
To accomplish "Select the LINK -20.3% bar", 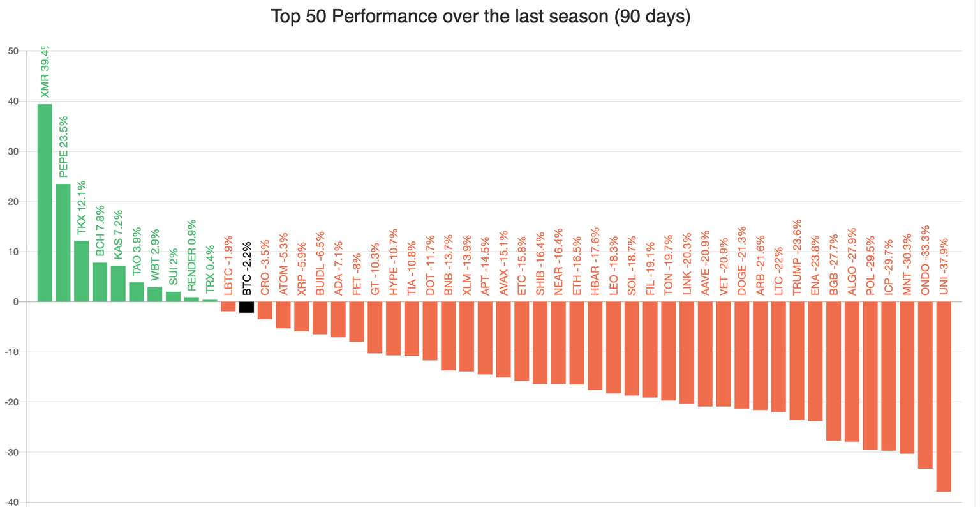I will coord(687,352).
